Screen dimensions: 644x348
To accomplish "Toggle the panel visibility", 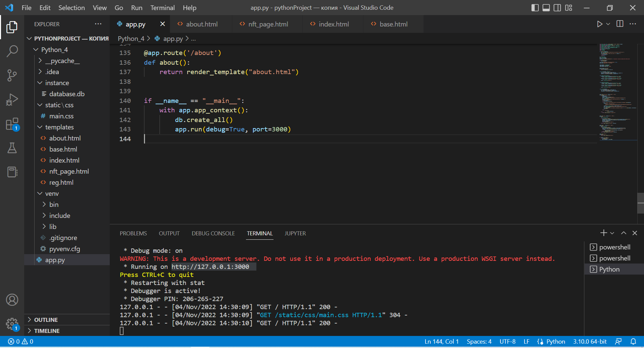I will tap(546, 8).
